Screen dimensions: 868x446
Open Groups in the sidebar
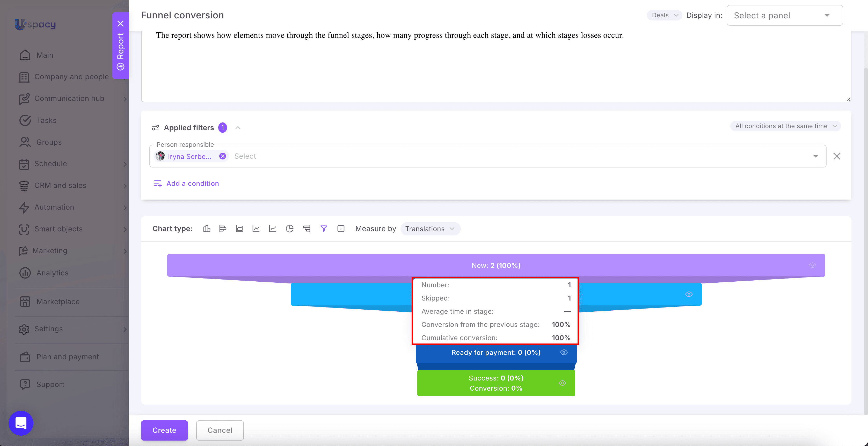(49, 142)
